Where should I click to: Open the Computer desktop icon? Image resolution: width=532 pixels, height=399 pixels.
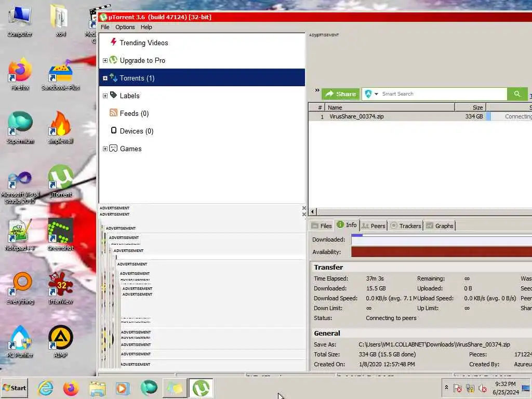[x=20, y=21]
